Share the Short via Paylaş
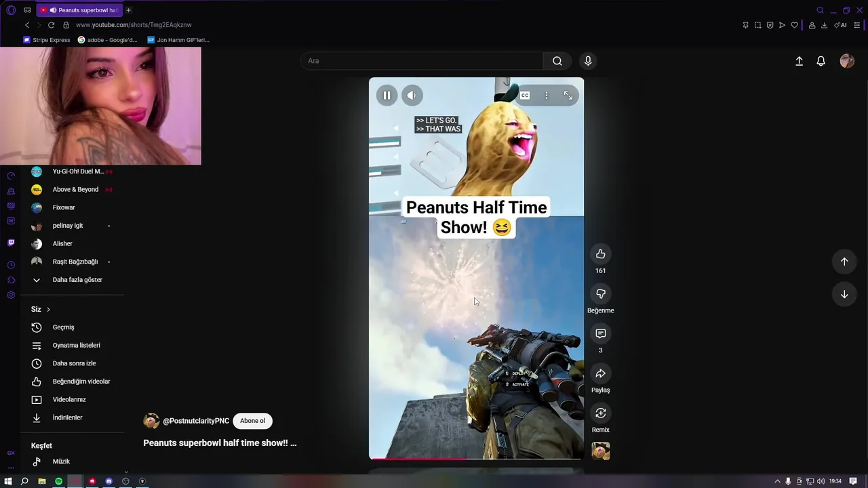The width and height of the screenshot is (868, 488). (x=600, y=373)
